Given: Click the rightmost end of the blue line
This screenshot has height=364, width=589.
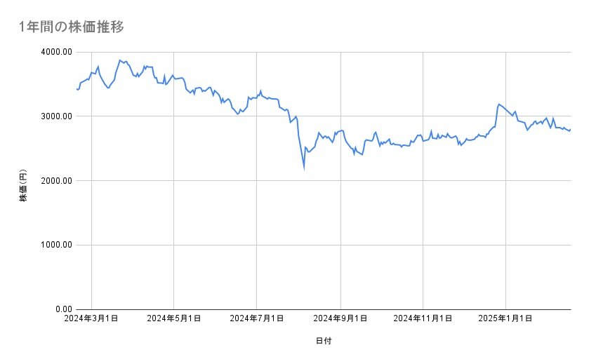Looking at the screenshot, I should (x=571, y=129).
